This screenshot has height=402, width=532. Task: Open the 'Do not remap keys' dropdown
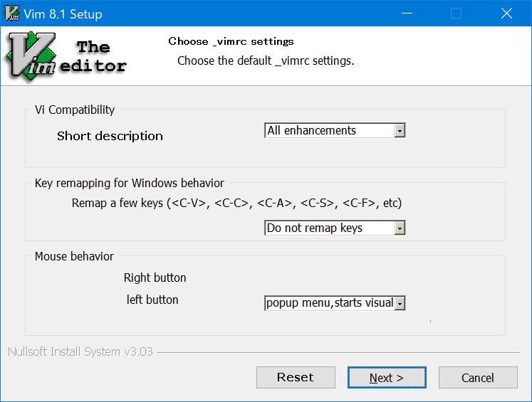(335, 228)
